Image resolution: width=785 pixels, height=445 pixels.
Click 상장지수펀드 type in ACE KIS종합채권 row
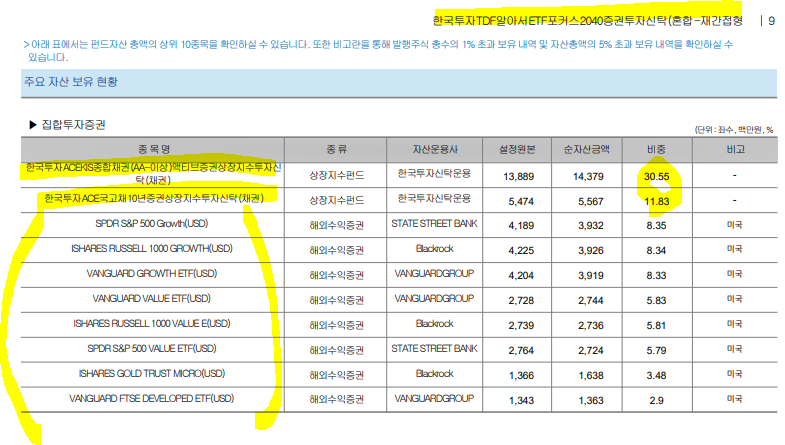[336, 176]
